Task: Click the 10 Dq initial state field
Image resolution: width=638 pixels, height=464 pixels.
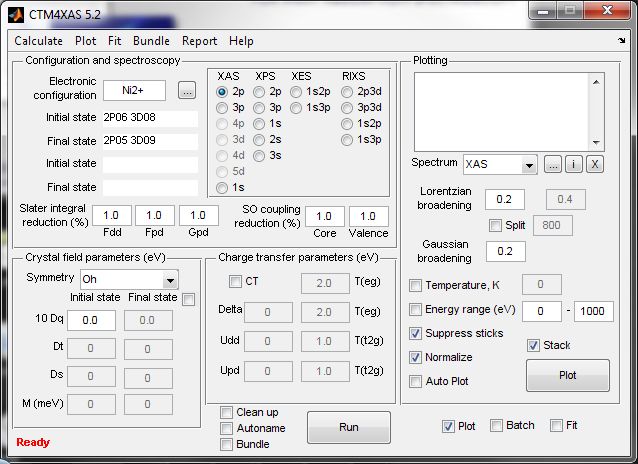Action: 92,320
